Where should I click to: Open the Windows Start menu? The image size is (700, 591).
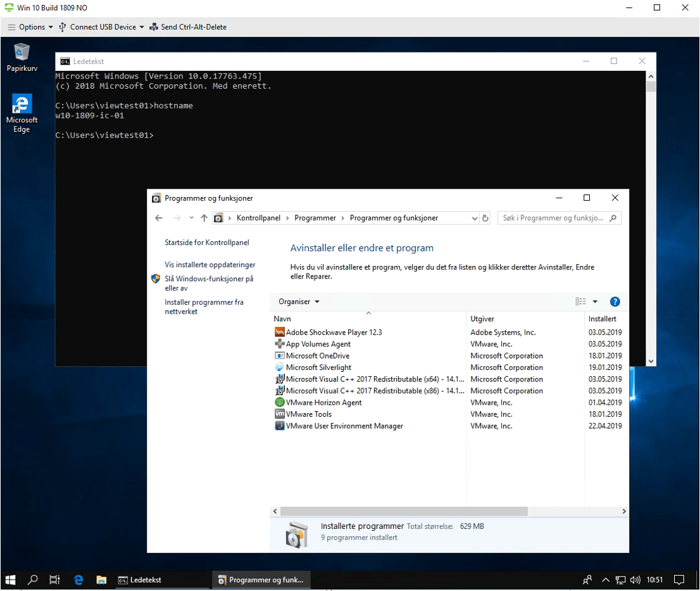pos(10,580)
